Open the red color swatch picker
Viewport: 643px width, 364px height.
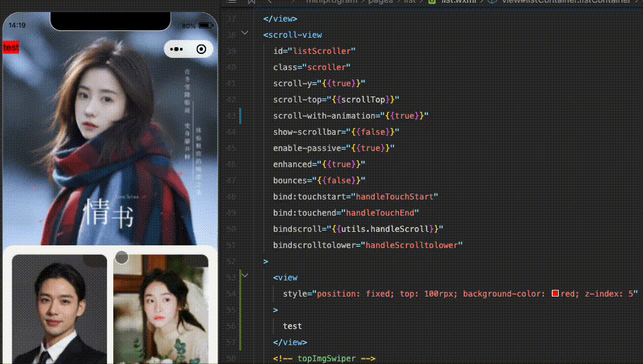tap(555, 293)
